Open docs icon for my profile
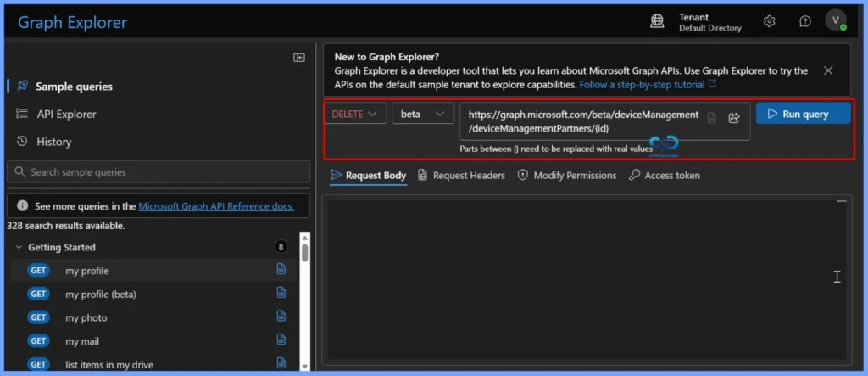This screenshot has width=868, height=376. coord(281,270)
